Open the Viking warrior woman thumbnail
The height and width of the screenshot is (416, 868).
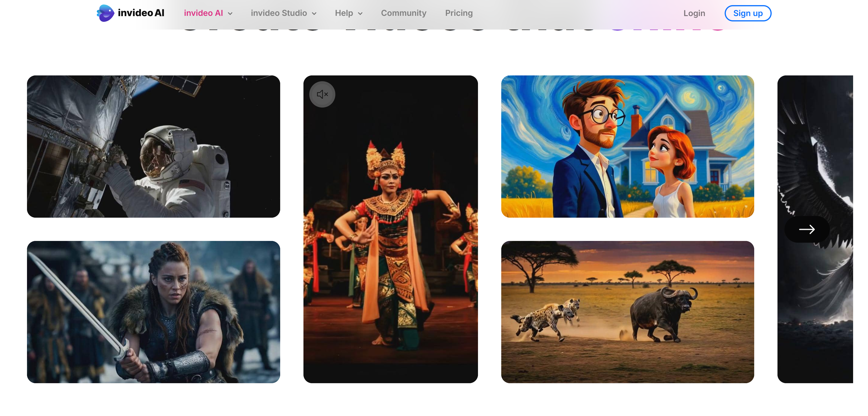[153, 311]
